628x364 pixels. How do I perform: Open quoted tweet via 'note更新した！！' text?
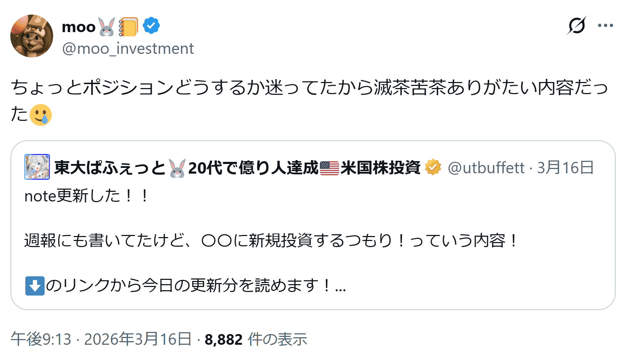click(86, 196)
